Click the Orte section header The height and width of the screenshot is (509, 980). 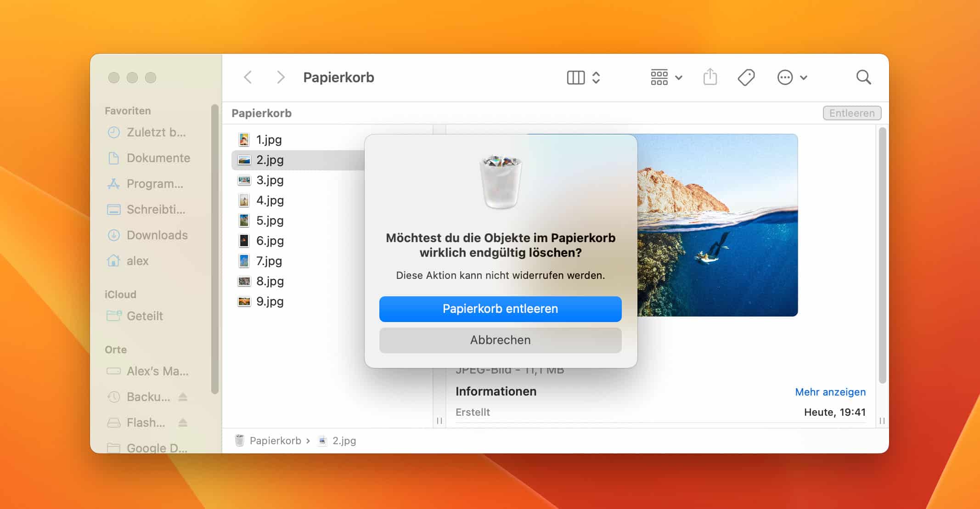[116, 350]
